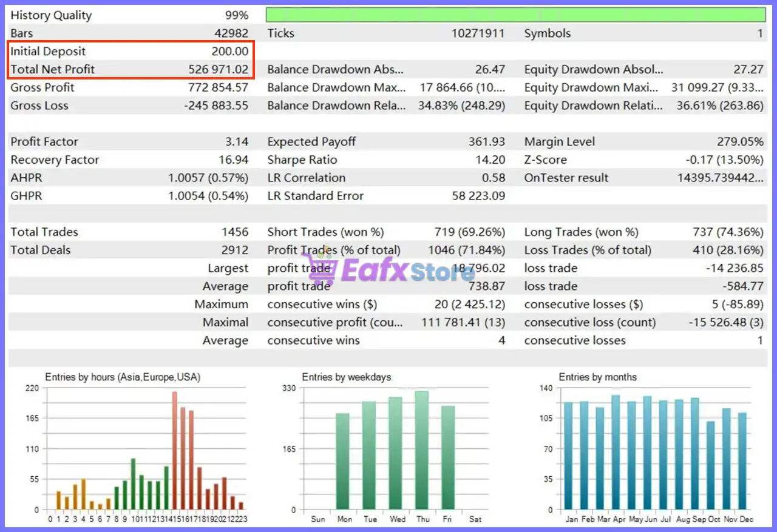
Task: Select the Total Deals value 2912
Action: (235, 250)
